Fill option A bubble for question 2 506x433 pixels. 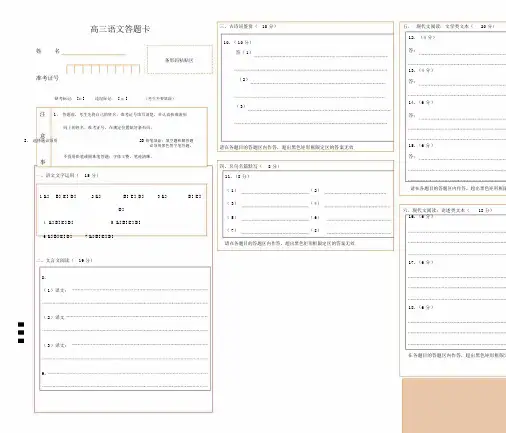[98, 196]
